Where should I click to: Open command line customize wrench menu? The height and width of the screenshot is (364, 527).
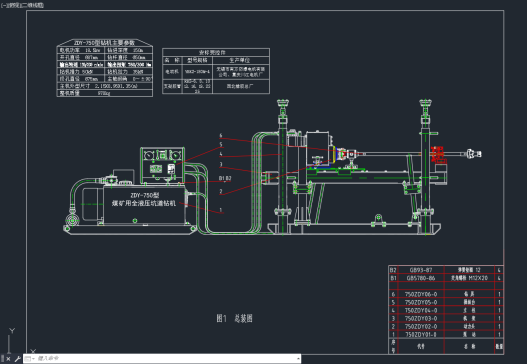[x=17, y=359]
